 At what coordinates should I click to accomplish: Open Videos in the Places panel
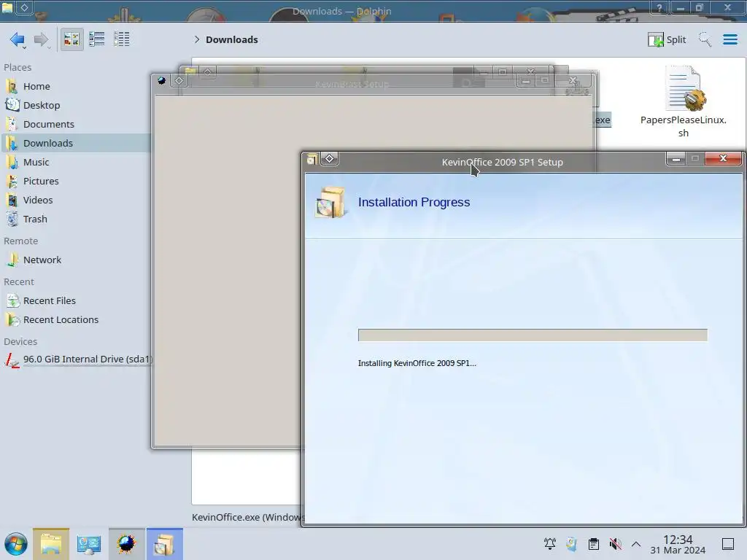(x=76, y=201)
